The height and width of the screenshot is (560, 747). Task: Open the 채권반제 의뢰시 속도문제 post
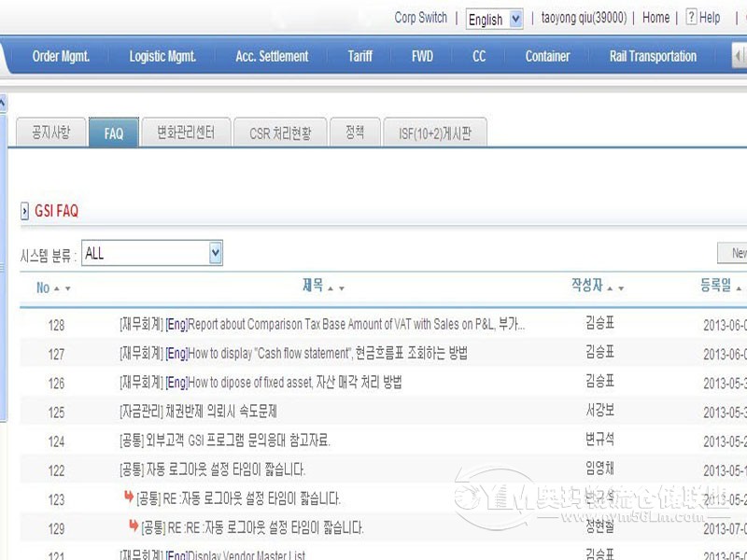[x=198, y=412]
